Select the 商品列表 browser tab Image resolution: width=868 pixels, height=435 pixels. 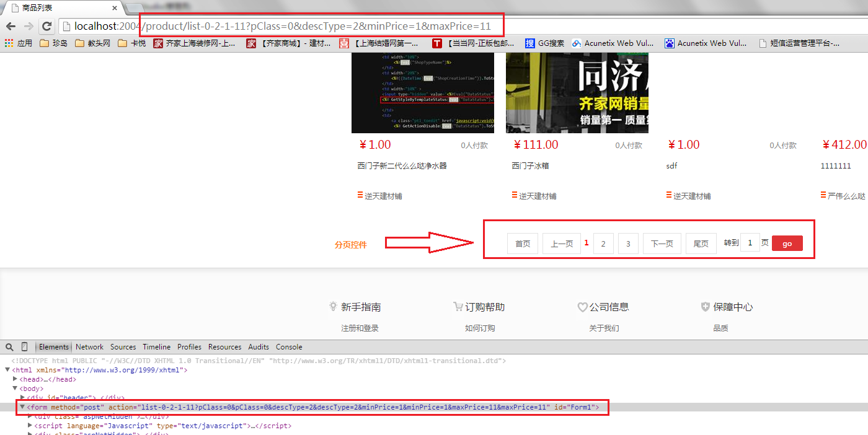pos(64,8)
